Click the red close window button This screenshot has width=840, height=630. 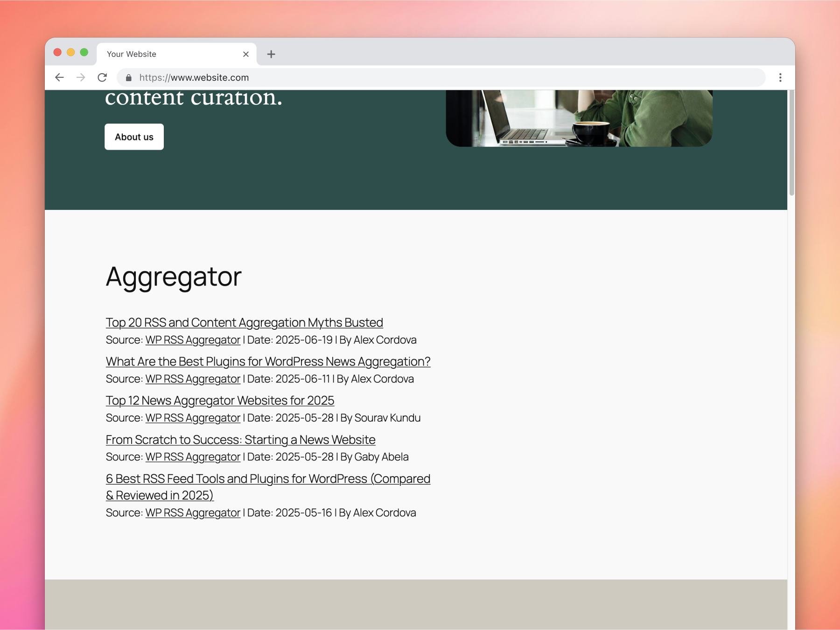(x=57, y=52)
